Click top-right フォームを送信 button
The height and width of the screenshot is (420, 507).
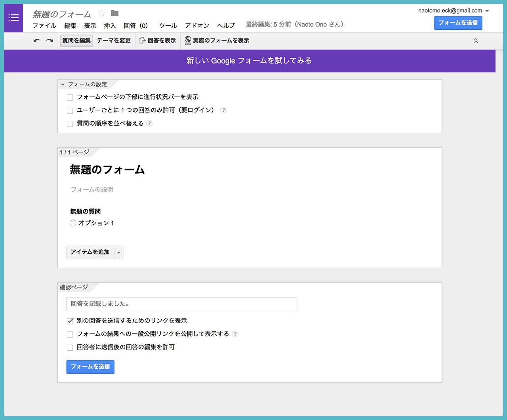[x=458, y=23]
